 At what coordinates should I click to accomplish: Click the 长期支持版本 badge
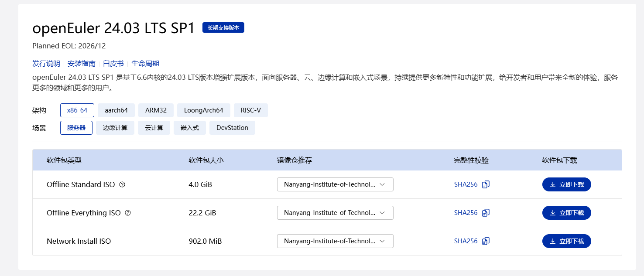tap(223, 27)
